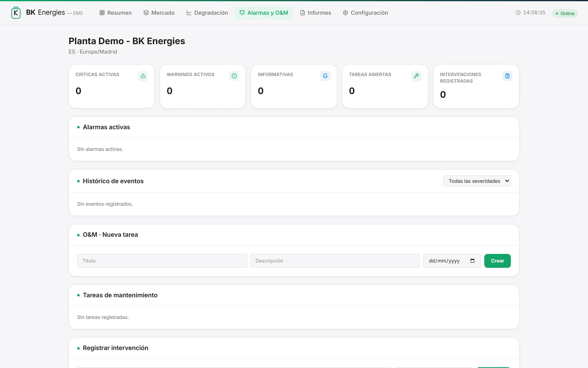Click the wrench icon in Tareas Abiertas
This screenshot has width=588, height=368.
[x=416, y=76]
